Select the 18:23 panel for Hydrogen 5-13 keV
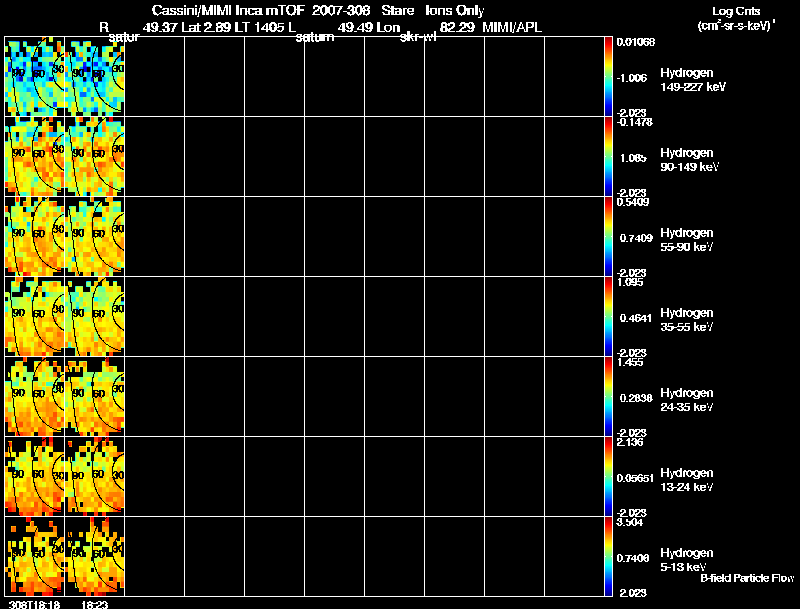Image resolution: width=800 pixels, height=609 pixels. 95,556
